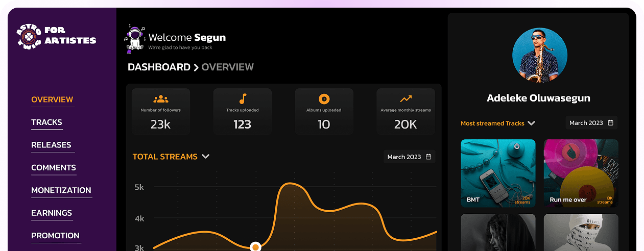Open the BMT track thumbnail
This screenshot has height=251, width=644.
[498, 173]
